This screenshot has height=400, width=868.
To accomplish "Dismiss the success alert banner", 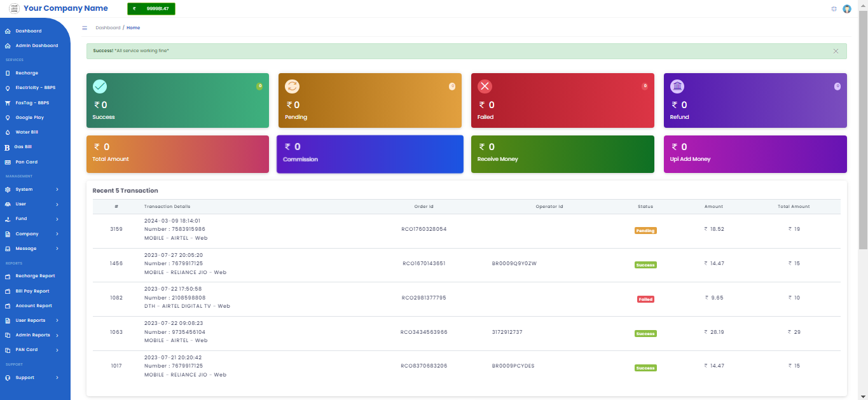I will 836,51.
